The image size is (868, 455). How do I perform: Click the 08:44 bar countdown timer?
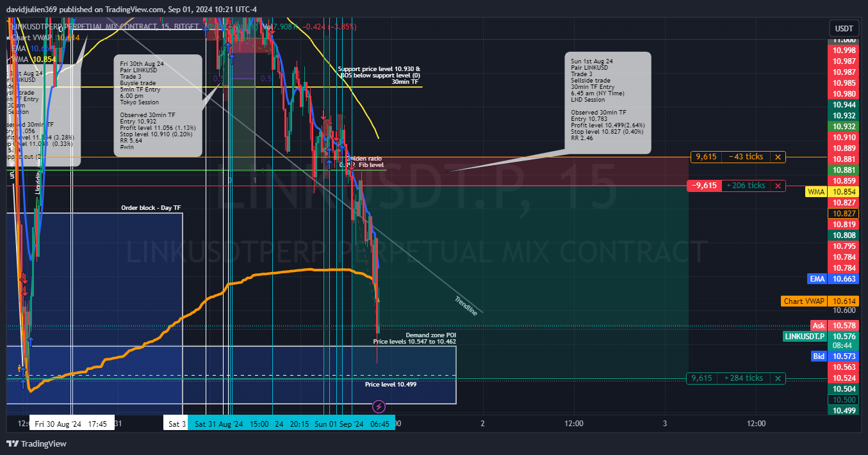click(x=843, y=345)
